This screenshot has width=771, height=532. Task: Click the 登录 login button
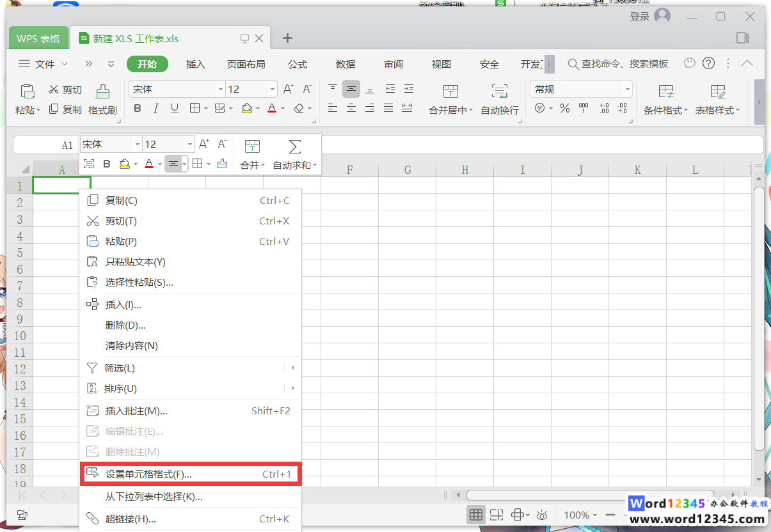tap(640, 17)
